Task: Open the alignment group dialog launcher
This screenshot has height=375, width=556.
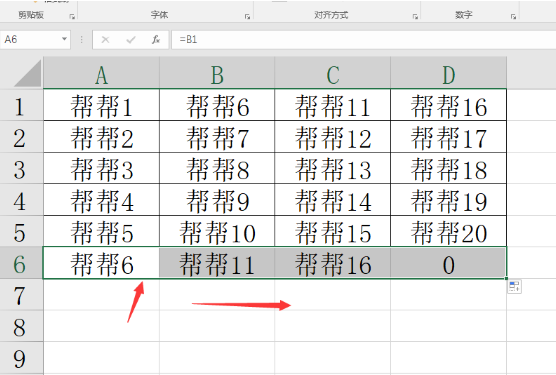Action: point(415,16)
